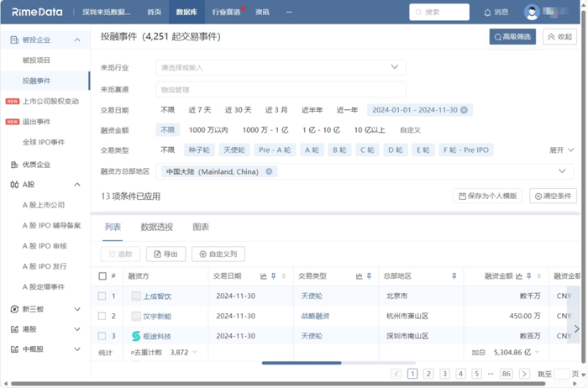This screenshot has height=388, width=588.
Task: Remove the 中国大陆 region tag
Action: (269, 171)
